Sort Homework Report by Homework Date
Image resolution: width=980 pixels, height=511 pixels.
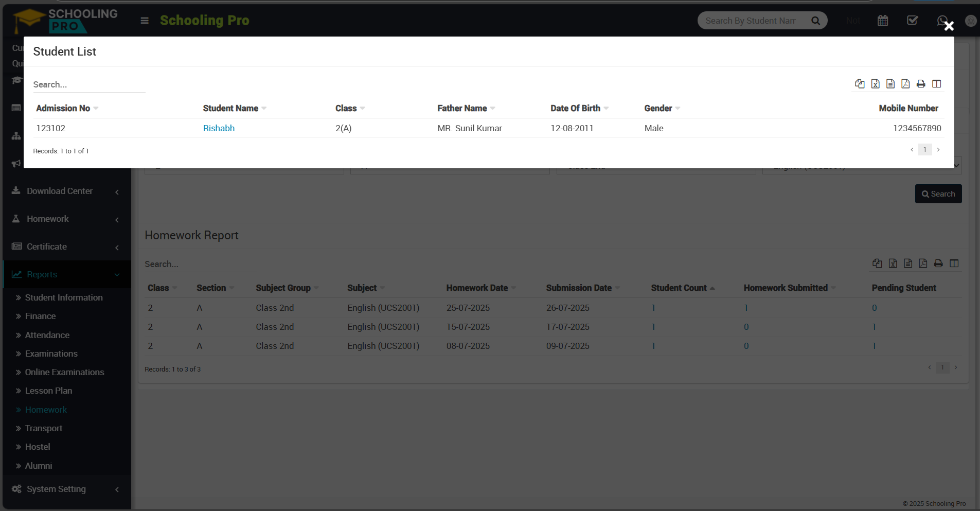pyautogui.click(x=481, y=288)
